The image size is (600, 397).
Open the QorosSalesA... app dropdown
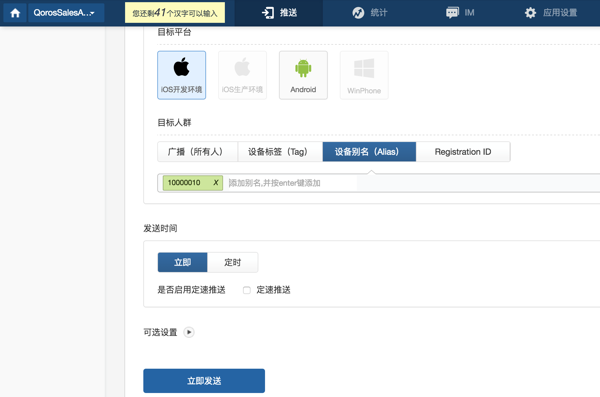(x=66, y=13)
